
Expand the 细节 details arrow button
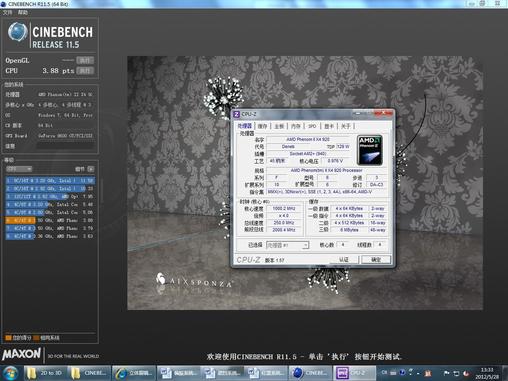click(91, 169)
